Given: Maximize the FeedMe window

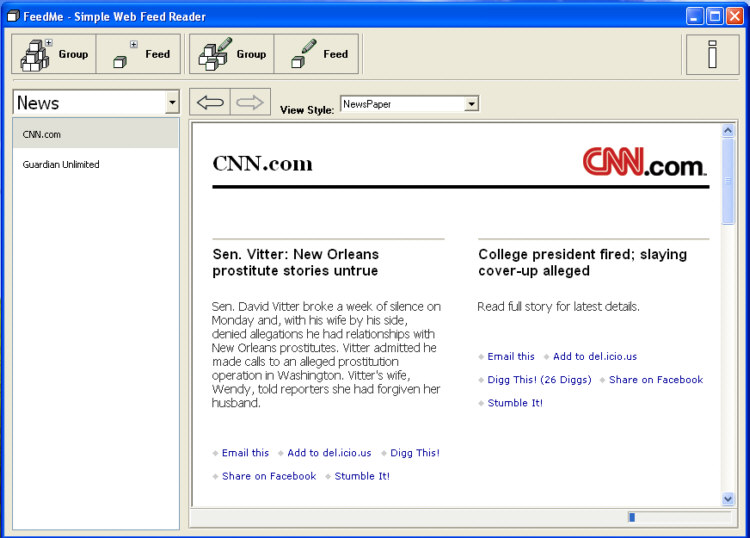Looking at the screenshot, I should click(715, 15).
